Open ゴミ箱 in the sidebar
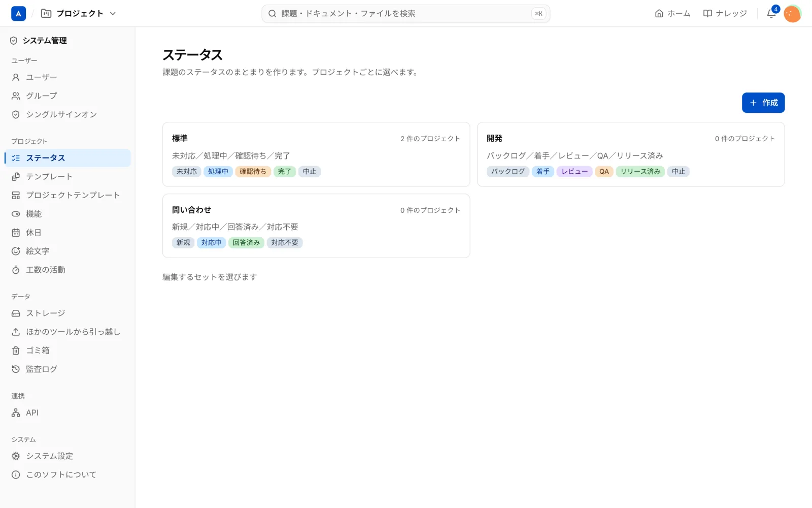Image resolution: width=812 pixels, height=508 pixels. [x=67, y=351]
